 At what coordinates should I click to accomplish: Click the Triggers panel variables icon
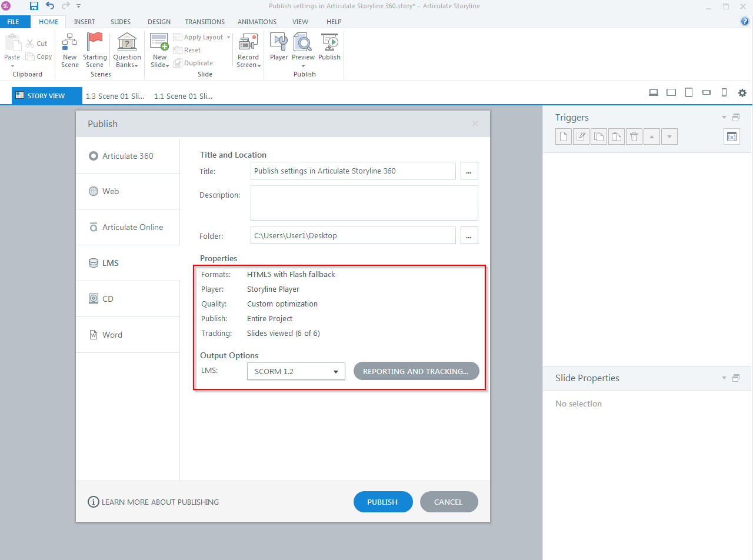click(x=732, y=136)
